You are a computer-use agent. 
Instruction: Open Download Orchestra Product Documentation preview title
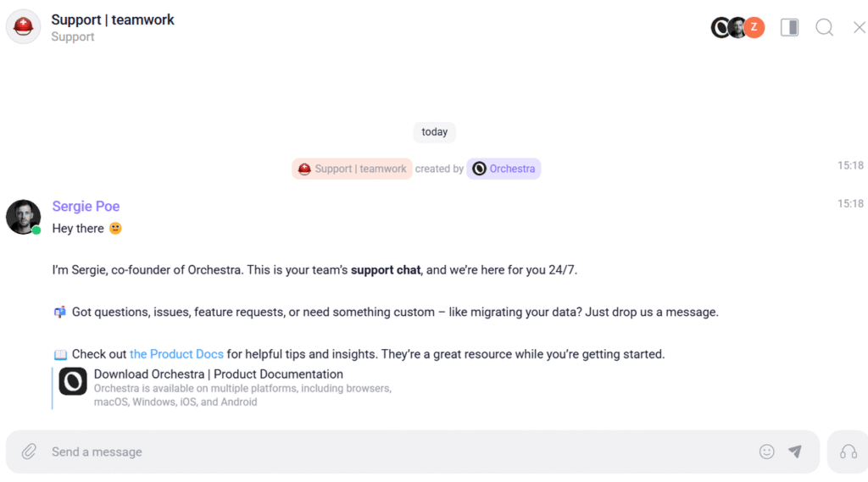219,374
